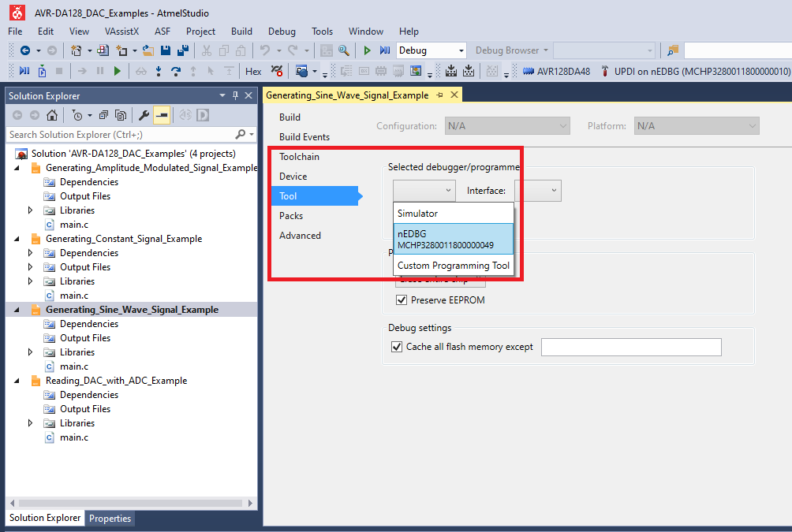Click green Start Without Debugging arrow

[368, 50]
